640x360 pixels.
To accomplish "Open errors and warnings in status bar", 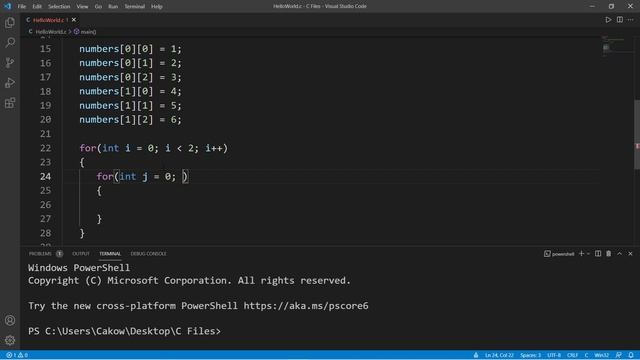I will click(x=17, y=355).
